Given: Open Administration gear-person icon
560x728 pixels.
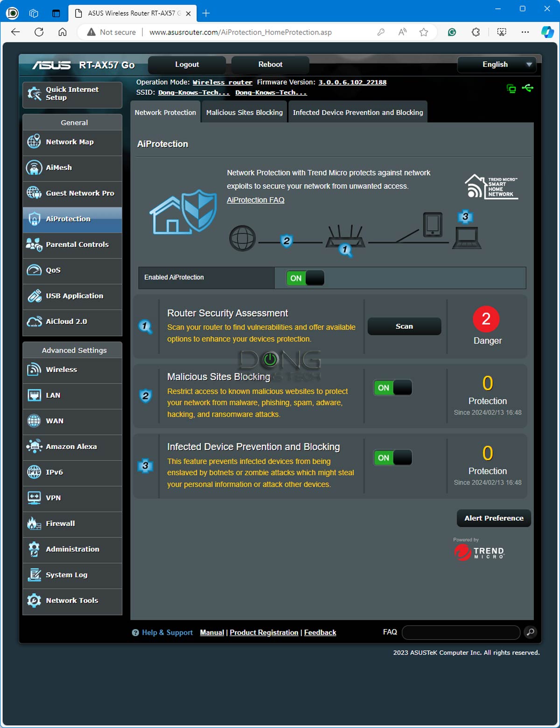Looking at the screenshot, I should click(x=34, y=549).
